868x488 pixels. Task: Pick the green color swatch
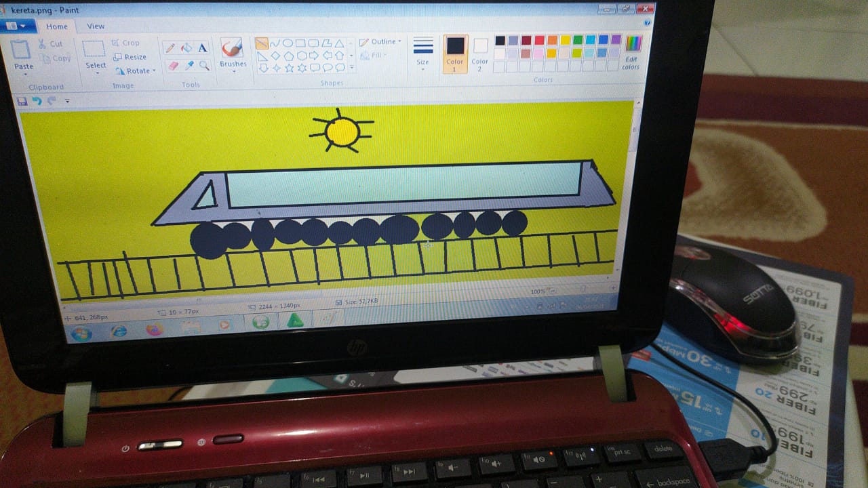[578, 40]
